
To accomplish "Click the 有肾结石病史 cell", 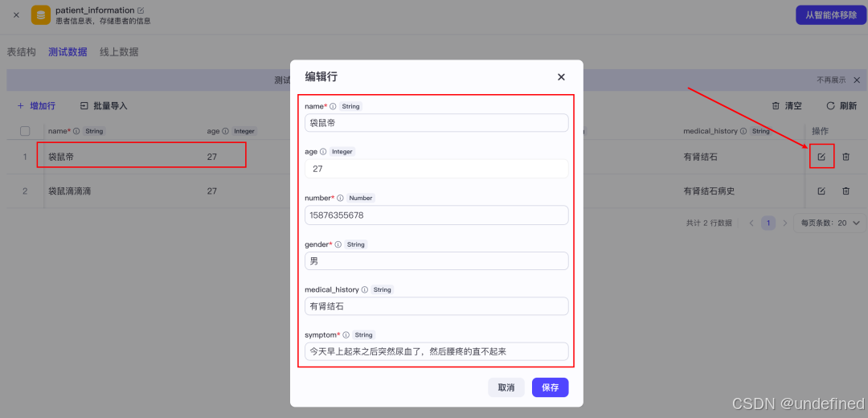I will click(x=709, y=191).
